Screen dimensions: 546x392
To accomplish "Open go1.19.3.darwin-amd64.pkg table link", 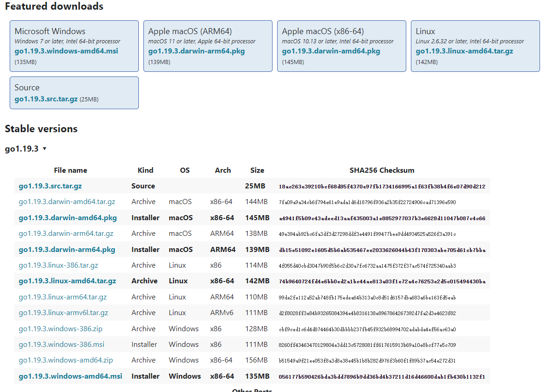I will click(x=67, y=218).
